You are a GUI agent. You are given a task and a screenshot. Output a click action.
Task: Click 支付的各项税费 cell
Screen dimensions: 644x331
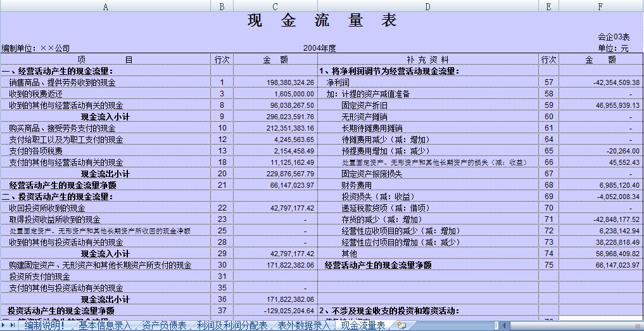click(x=106, y=151)
